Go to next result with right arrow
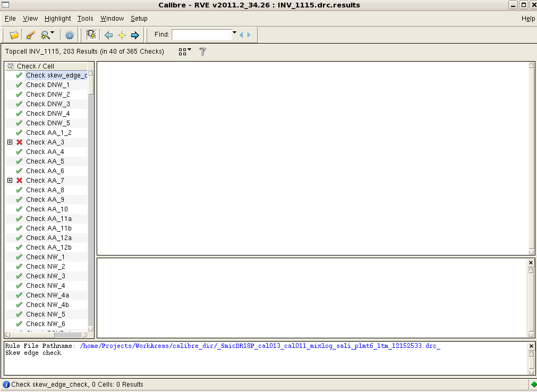This screenshot has width=537, height=392. (x=135, y=35)
